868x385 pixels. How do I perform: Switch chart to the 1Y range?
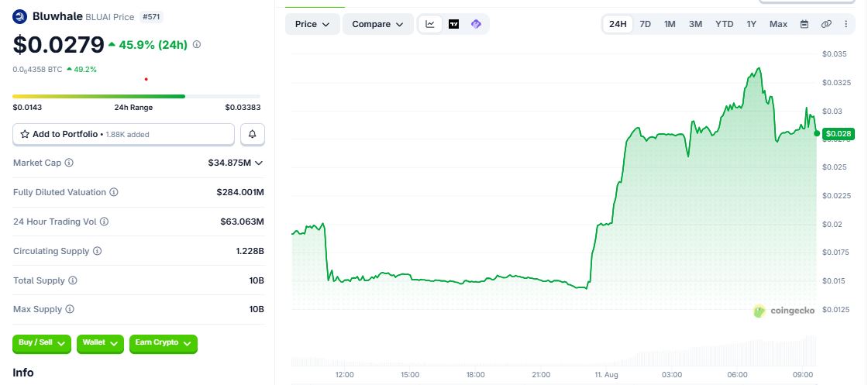click(751, 24)
